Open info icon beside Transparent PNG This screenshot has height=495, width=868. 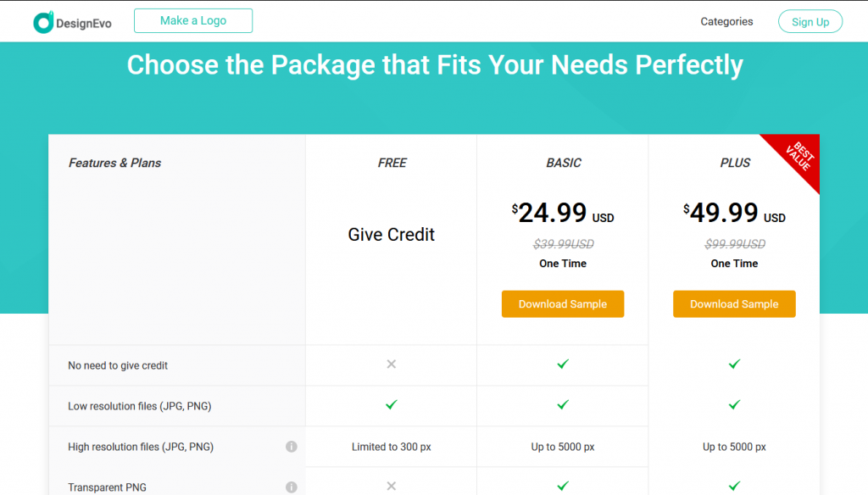pos(292,487)
